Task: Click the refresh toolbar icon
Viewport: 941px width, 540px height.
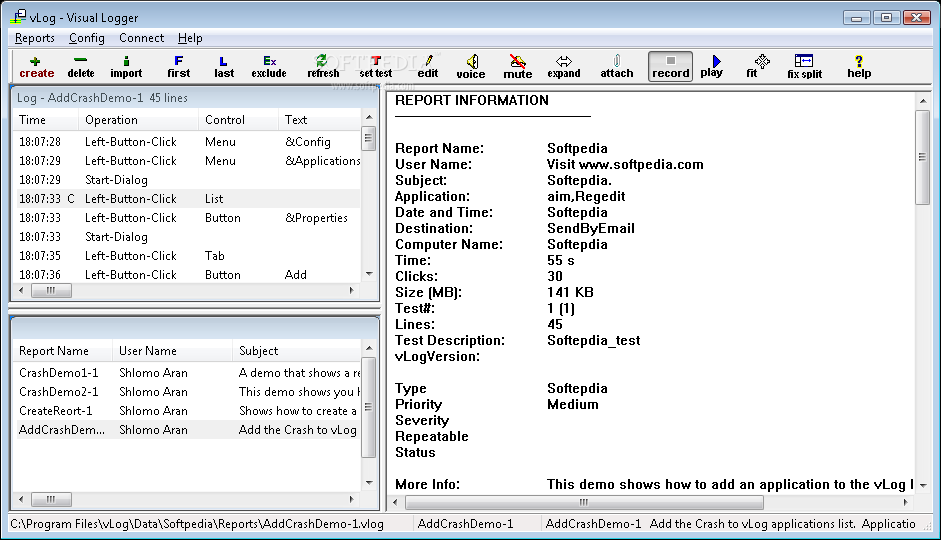Action: point(323,67)
